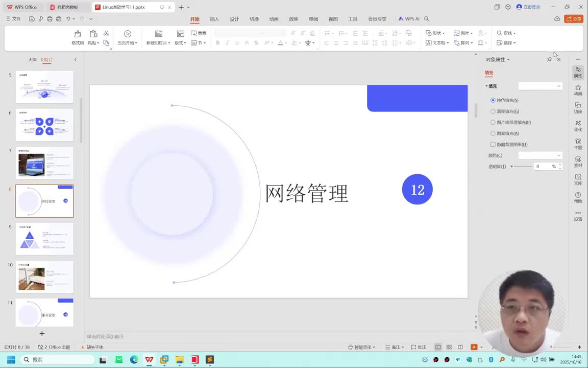
Task: Click the 重置 reset button
Action: pos(199,33)
